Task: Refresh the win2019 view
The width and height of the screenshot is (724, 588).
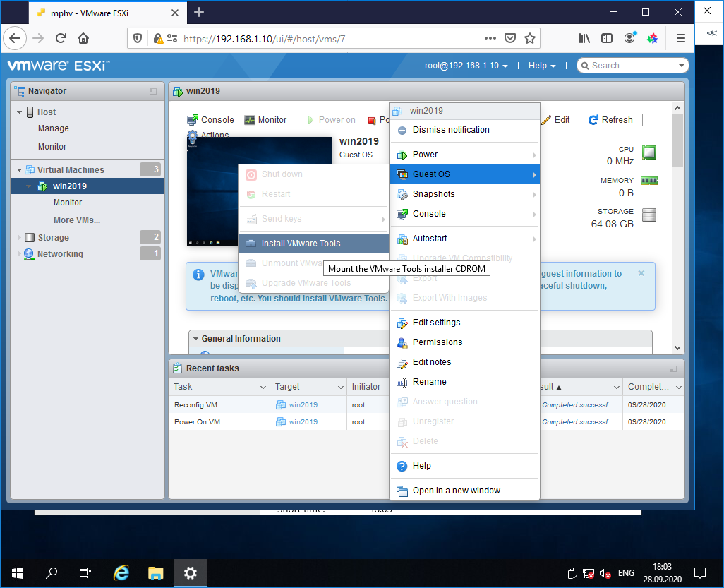Action: tap(610, 120)
